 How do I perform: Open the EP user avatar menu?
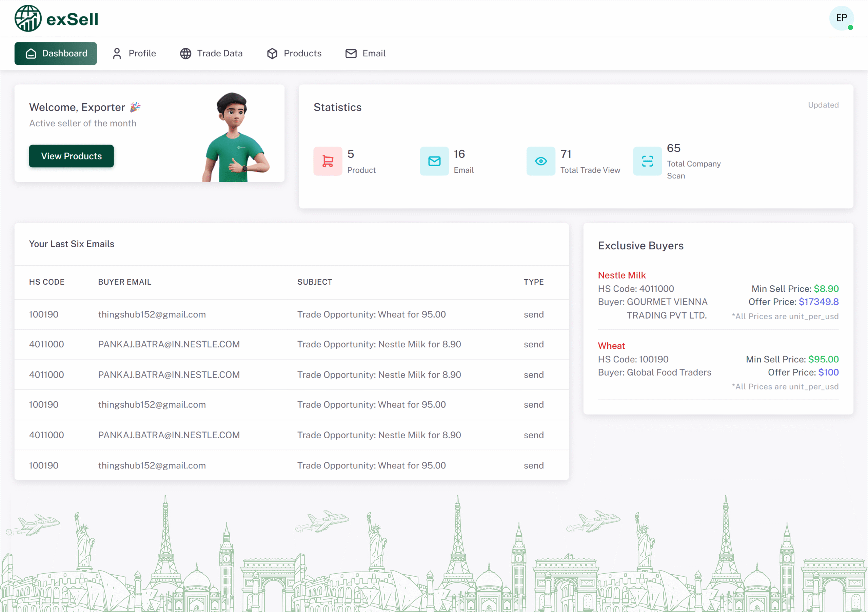click(x=841, y=18)
